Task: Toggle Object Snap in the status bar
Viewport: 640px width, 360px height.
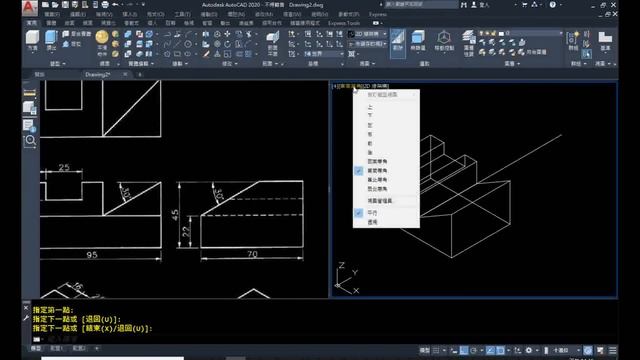Action: click(x=501, y=350)
